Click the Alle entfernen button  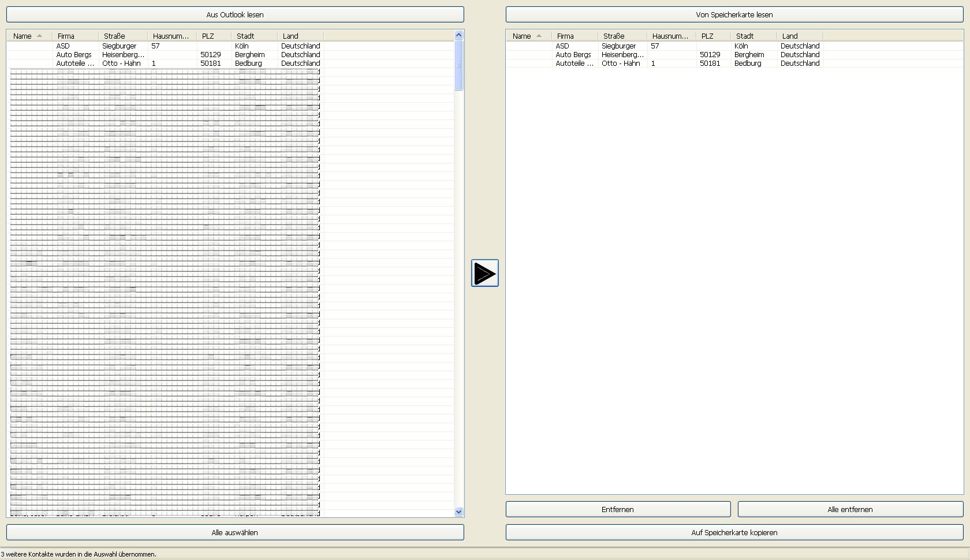tap(850, 509)
